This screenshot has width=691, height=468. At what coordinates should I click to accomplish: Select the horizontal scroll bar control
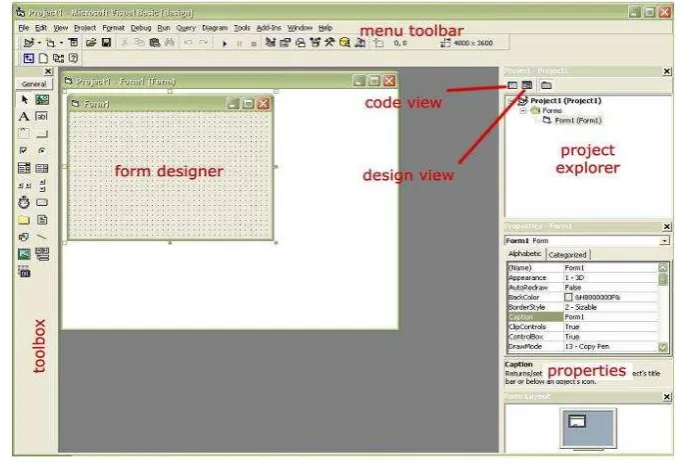point(24,186)
